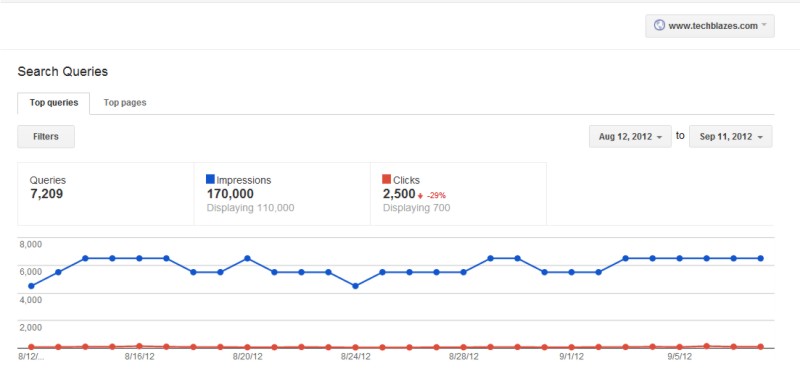Click the blue Impressions color swatch
Viewport: 800px width, 379px height.
coord(210,179)
